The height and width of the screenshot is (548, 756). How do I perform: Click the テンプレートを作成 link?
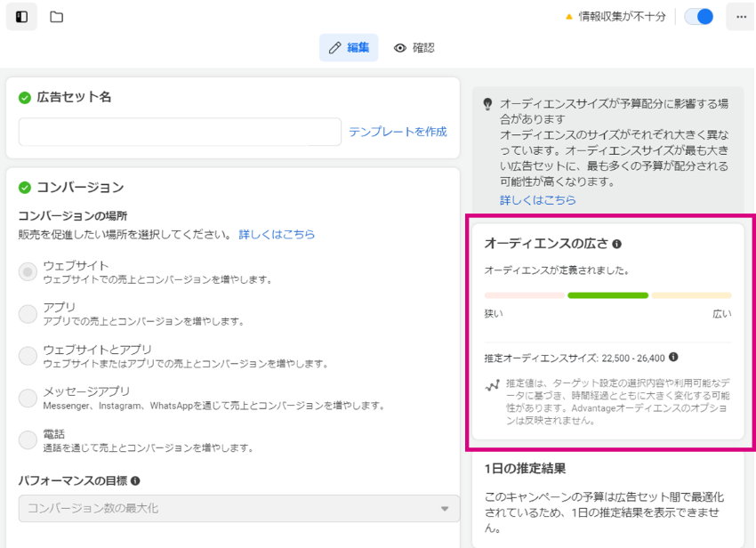tap(398, 132)
